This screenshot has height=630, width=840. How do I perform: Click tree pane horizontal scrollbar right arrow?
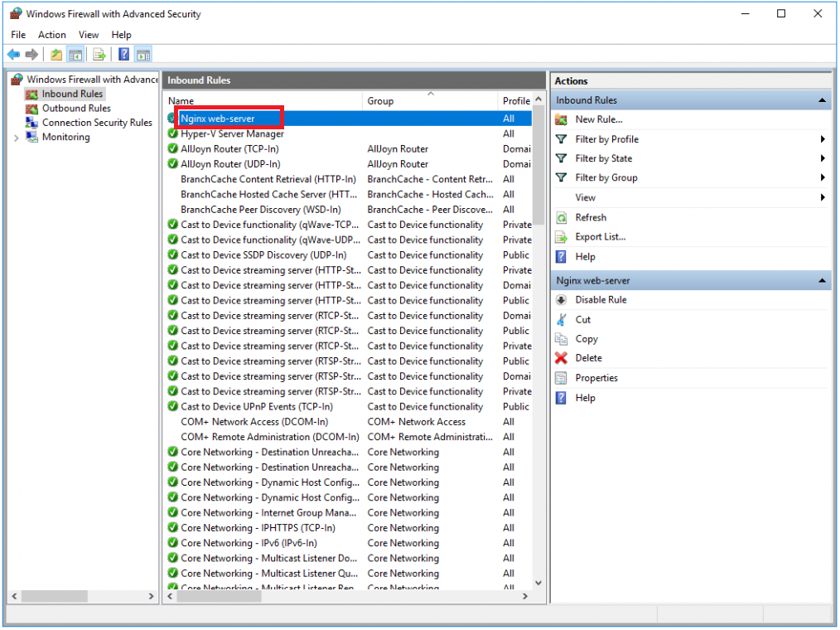(x=151, y=597)
